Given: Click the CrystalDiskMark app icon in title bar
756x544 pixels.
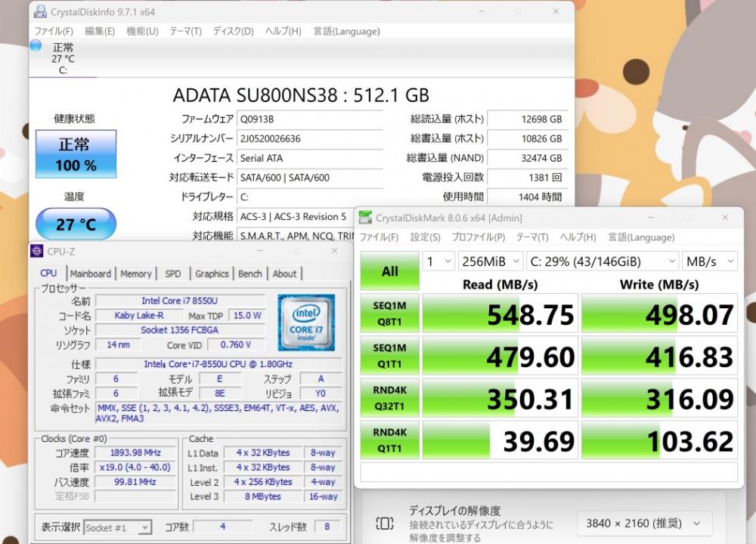Looking at the screenshot, I should (365, 218).
